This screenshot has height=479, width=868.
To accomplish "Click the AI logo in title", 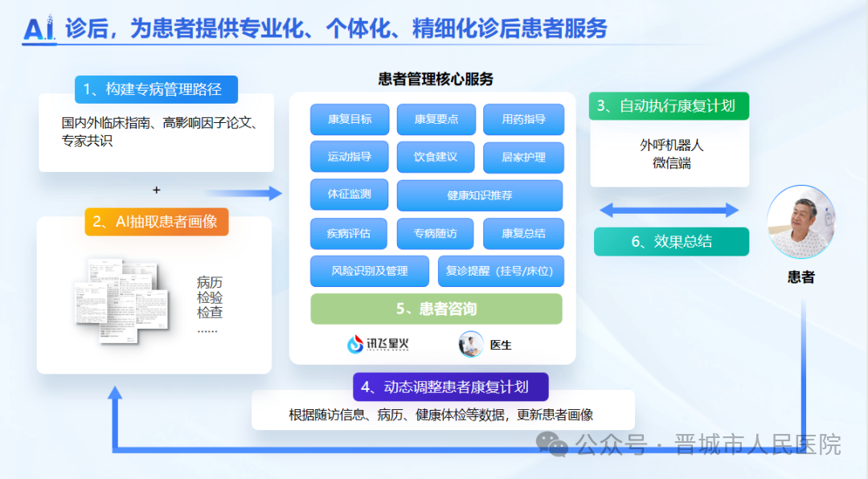I will click(x=39, y=28).
